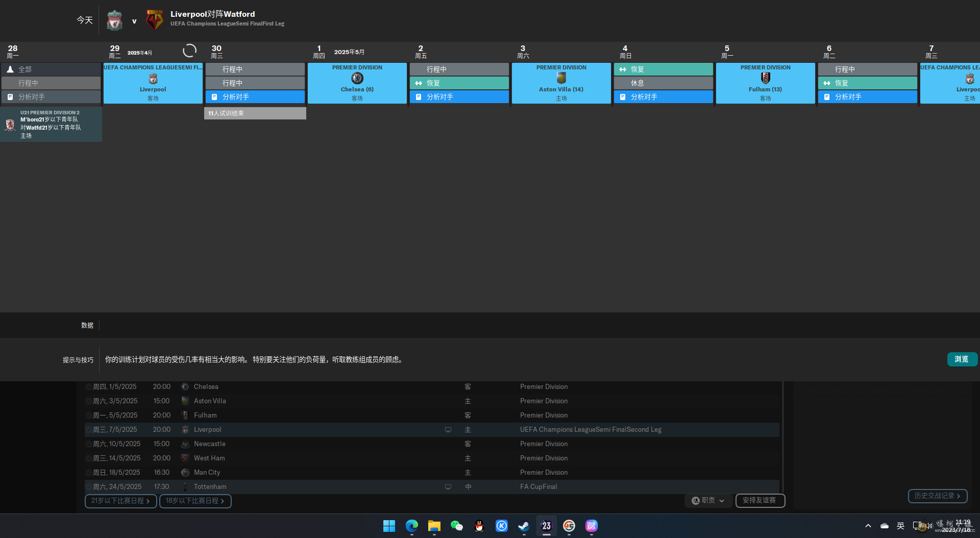
Task: Open the WeChat icon in the taskbar
Action: point(456,526)
